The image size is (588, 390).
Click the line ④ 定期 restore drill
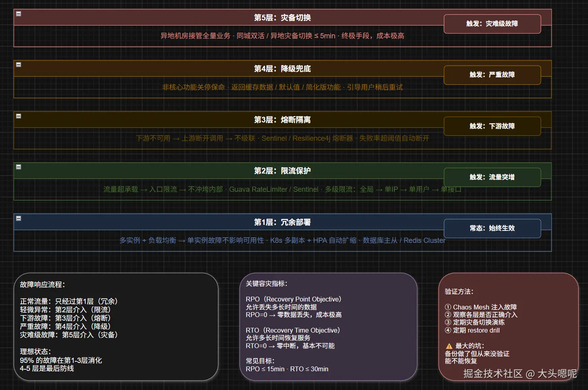coord(472,331)
